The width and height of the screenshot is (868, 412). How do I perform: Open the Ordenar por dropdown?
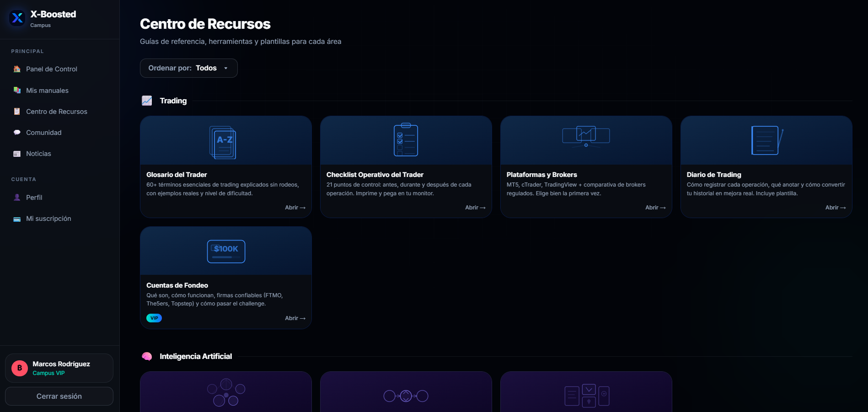pyautogui.click(x=188, y=68)
